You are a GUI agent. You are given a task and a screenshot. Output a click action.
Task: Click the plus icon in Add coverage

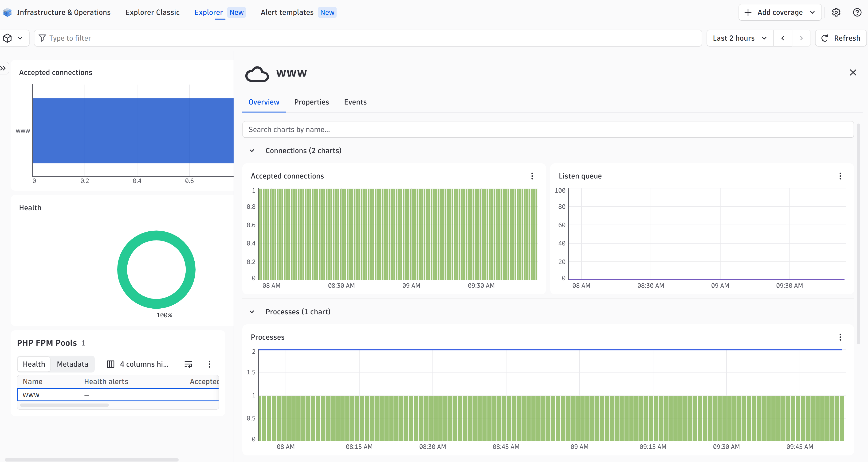(748, 12)
